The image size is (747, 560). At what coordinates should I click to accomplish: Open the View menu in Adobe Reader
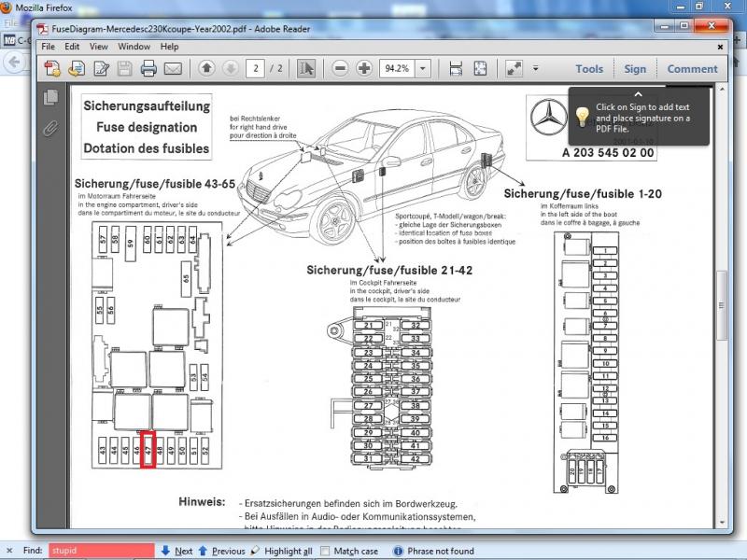coord(99,47)
